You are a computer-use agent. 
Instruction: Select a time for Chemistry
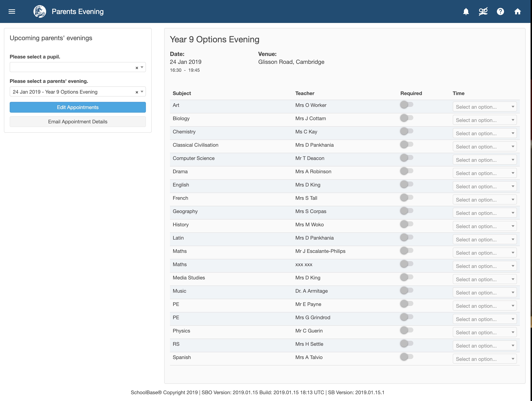tap(485, 133)
